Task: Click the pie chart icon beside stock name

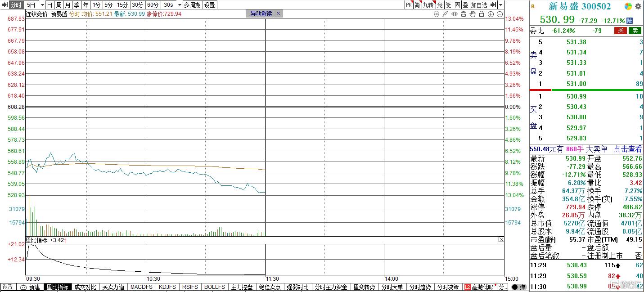Action: [628, 6]
